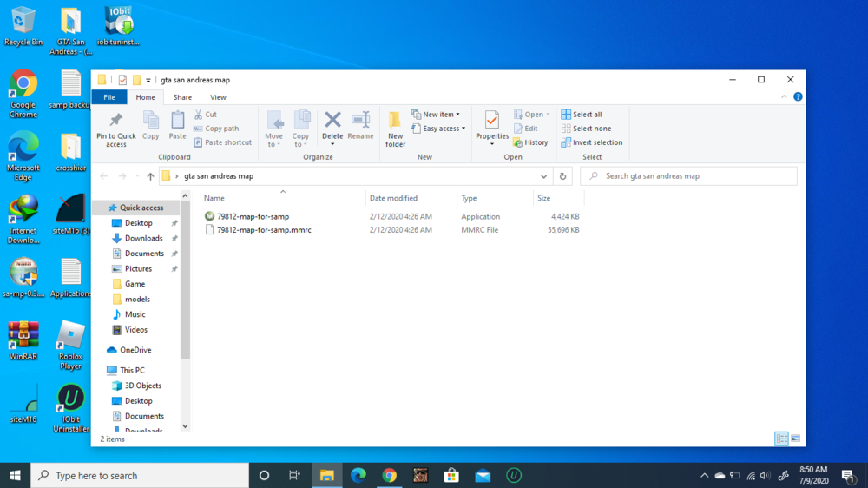Viewport: 868px width, 488px height.
Task: Switch to the Share ribbon tab
Action: pos(182,97)
